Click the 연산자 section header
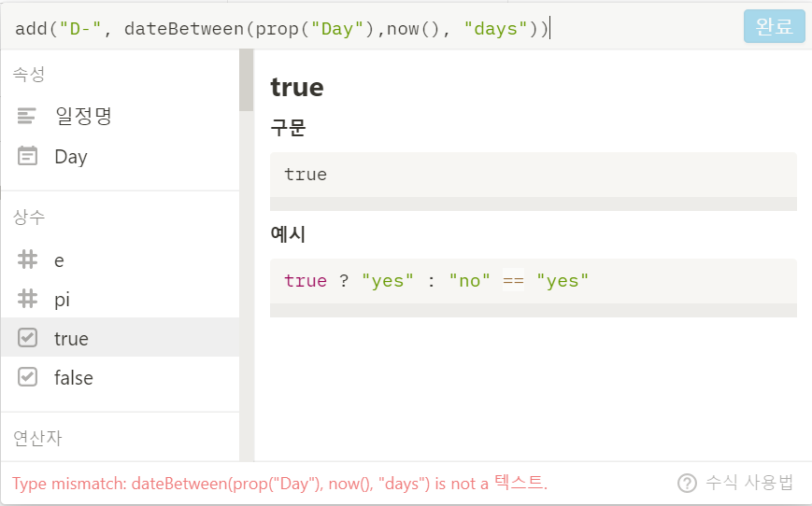Viewport: 812px width, 506px height. [x=37, y=438]
